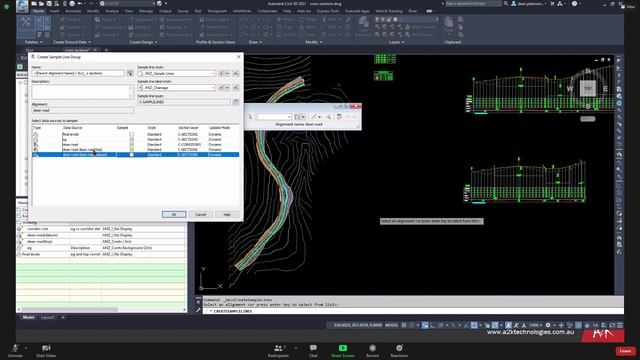The image size is (640, 360).
Task: Click Cancel in Create Sample Line Group dialog
Action: coord(200,214)
